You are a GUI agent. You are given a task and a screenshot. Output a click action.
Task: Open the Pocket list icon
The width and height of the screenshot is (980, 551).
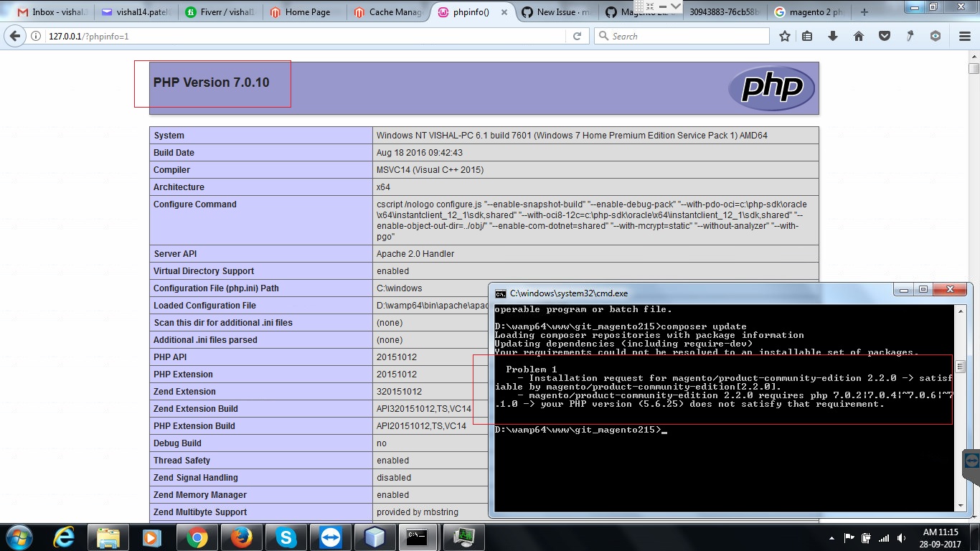coord(885,36)
